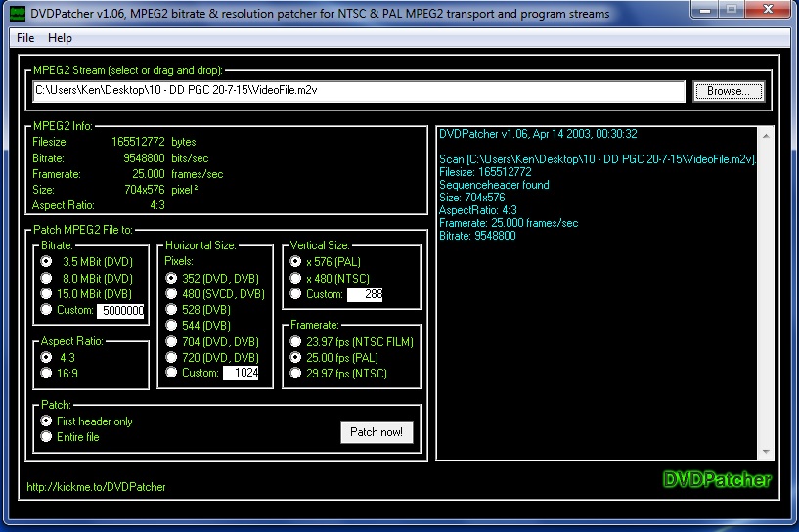Click the Size value 704x576
This screenshot has width=799, height=532.
145,190
